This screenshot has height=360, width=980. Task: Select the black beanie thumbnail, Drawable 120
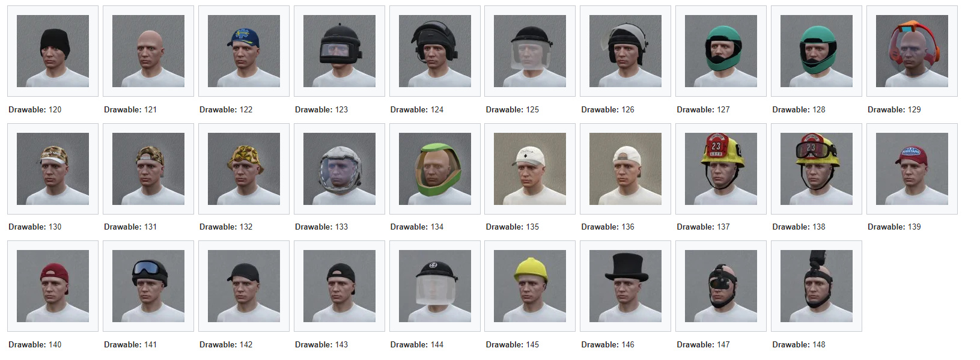53,51
